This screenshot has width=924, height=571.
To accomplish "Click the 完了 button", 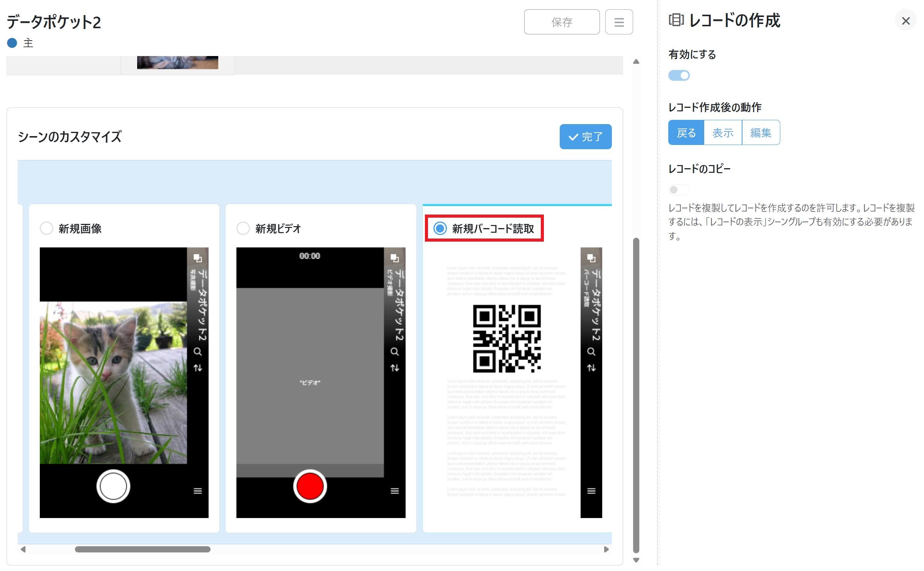I will pyautogui.click(x=585, y=136).
